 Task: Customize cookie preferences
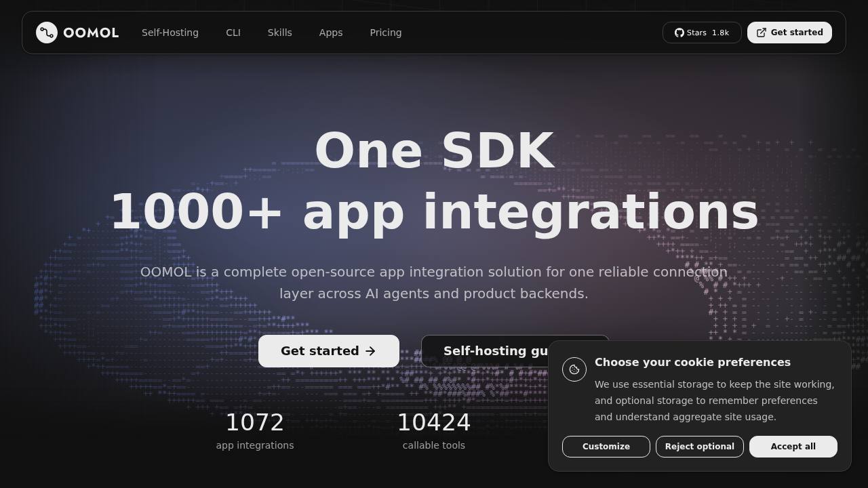[606, 447]
